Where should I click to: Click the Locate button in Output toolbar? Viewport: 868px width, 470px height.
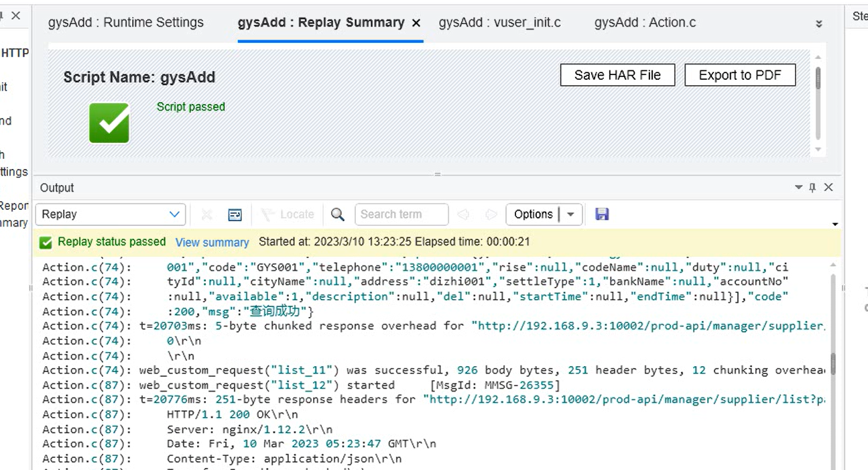pyautogui.click(x=288, y=215)
